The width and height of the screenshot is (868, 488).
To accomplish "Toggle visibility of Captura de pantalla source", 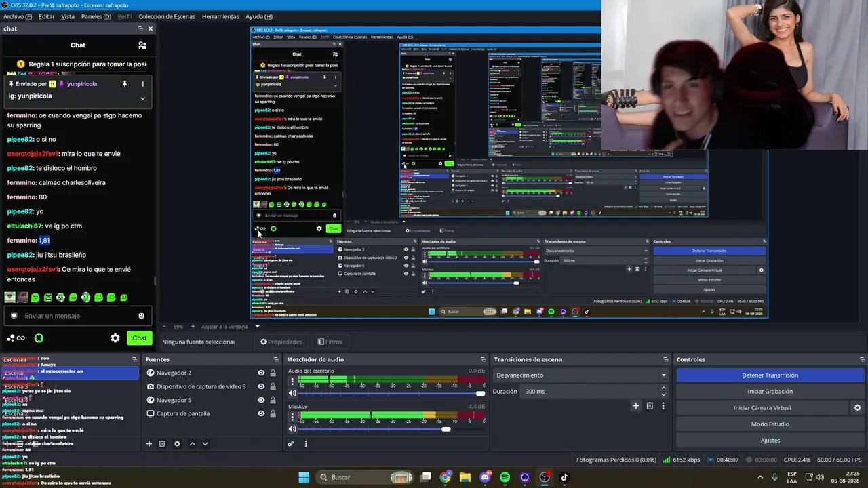I will [x=261, y=413].
